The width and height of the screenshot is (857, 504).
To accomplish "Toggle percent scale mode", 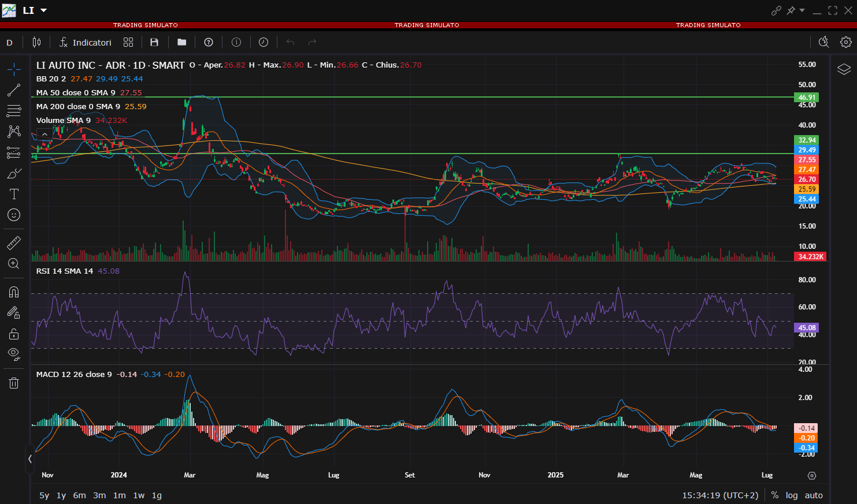I will (775, 495).
